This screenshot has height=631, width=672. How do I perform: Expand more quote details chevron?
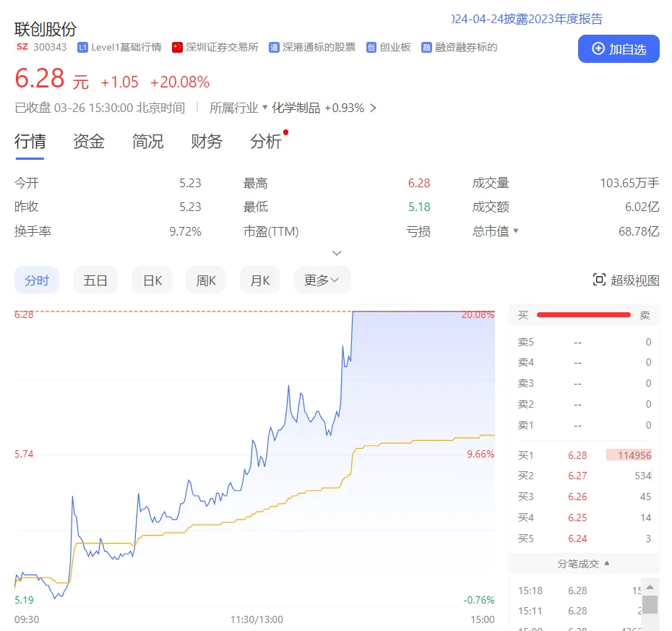pos(337,253)
